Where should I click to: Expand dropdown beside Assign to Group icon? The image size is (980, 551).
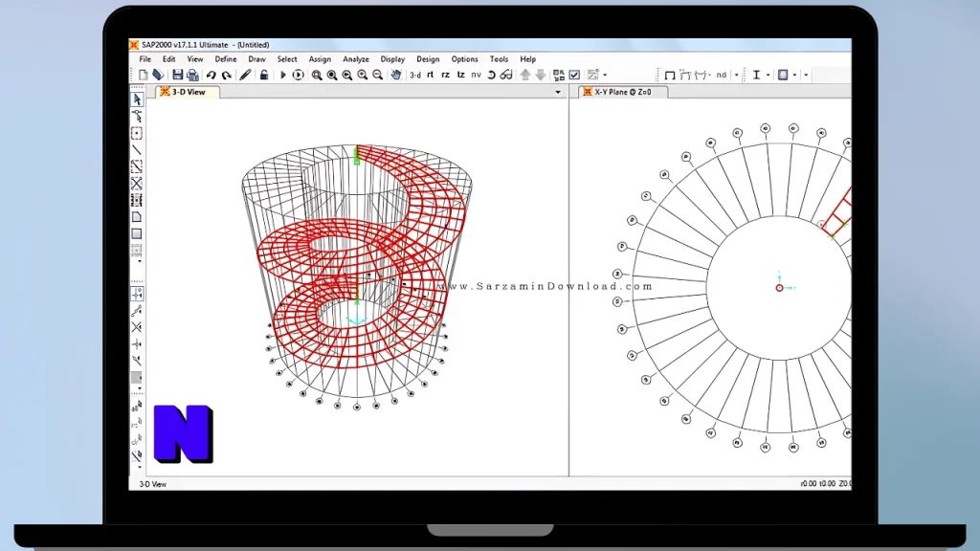point(605,75)
